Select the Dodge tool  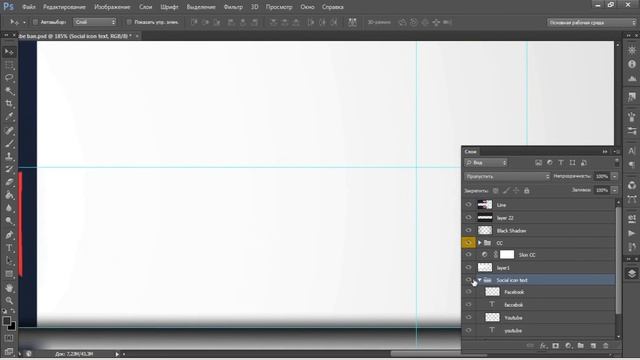9,221
